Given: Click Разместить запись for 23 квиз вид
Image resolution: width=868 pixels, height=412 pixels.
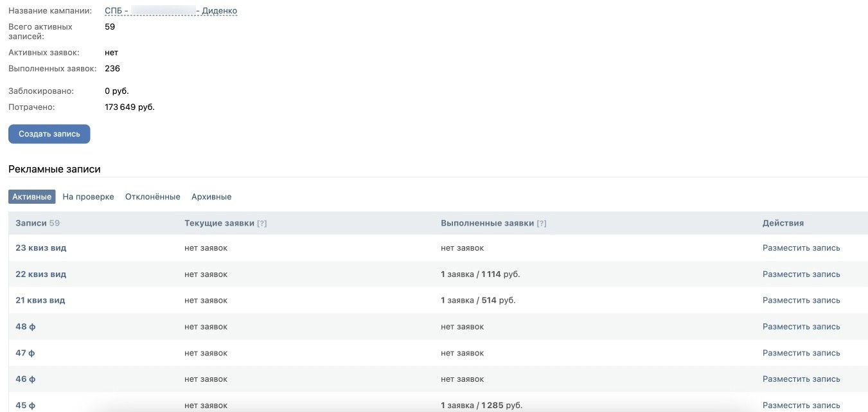Looking at the screenshot, I should point(801,248).
